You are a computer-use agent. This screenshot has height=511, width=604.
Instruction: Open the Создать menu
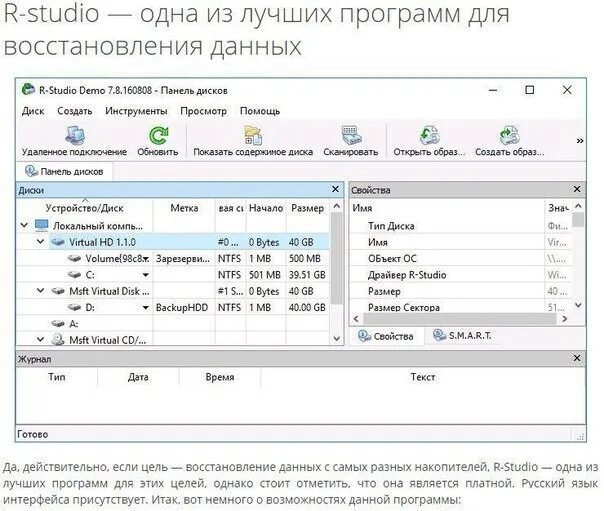[75, 111]
